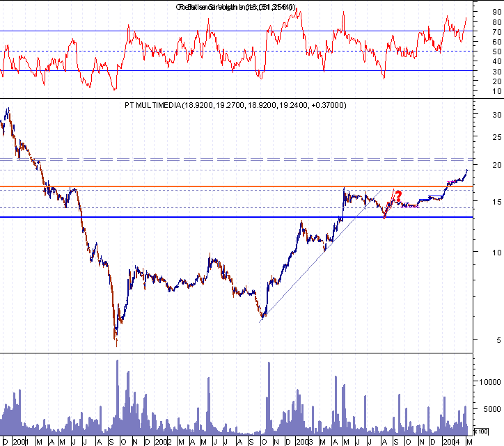Viewport: 504px width, 446px height.
Task: Select the orange horizontal resistance line
Action: click(236, 186)
